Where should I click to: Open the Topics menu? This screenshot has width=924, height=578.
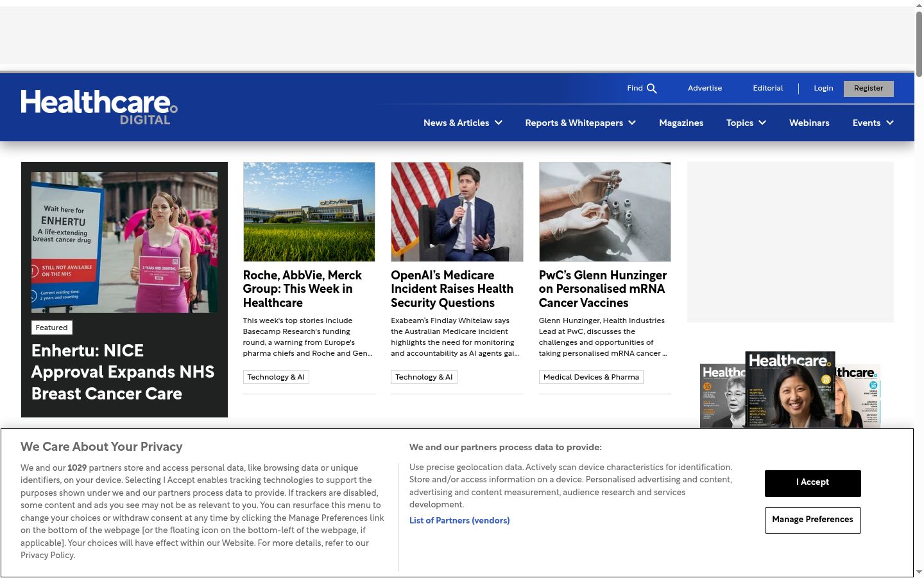[740, 123]
